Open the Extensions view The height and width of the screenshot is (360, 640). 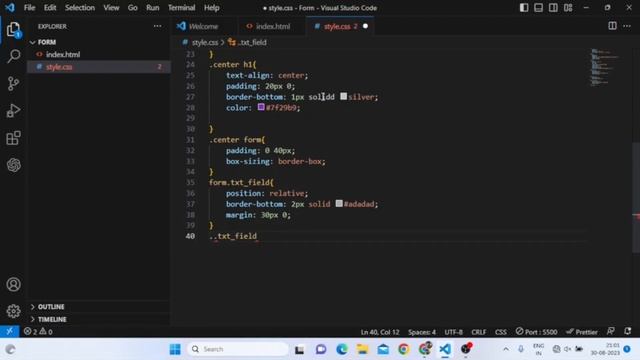(13, 138)
